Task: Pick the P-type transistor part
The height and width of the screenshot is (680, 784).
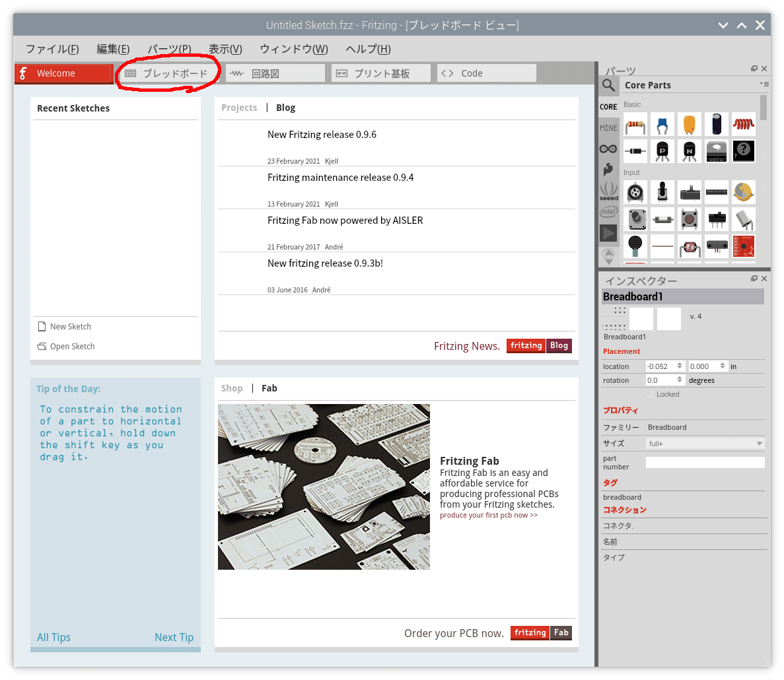Action: (x=662, y=151)
